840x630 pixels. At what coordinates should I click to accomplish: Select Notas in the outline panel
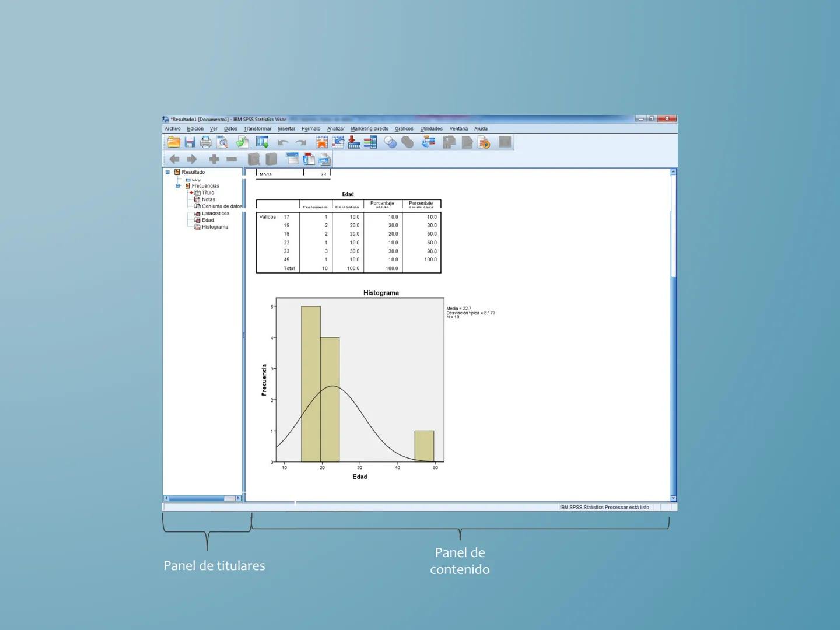[x=208, y=199]
